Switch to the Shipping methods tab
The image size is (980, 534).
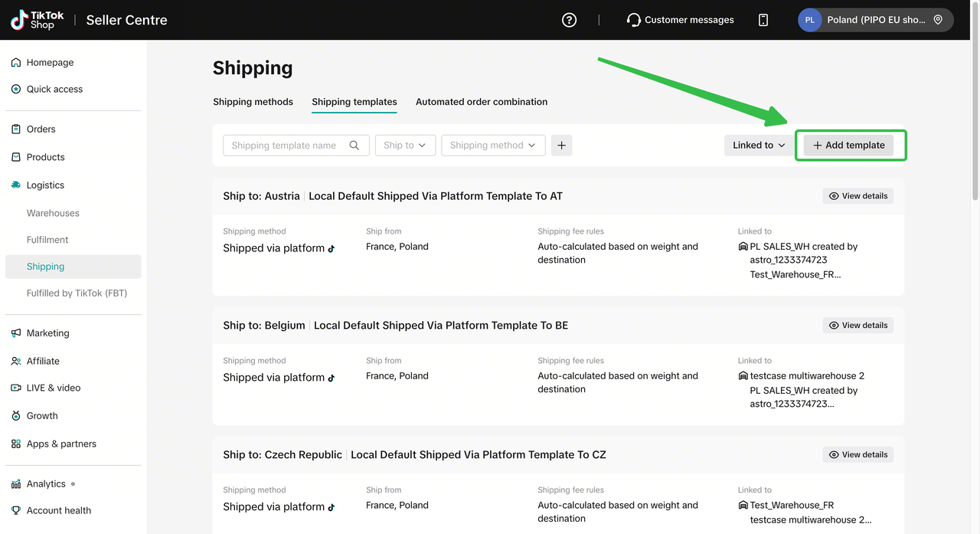point(253,102)
